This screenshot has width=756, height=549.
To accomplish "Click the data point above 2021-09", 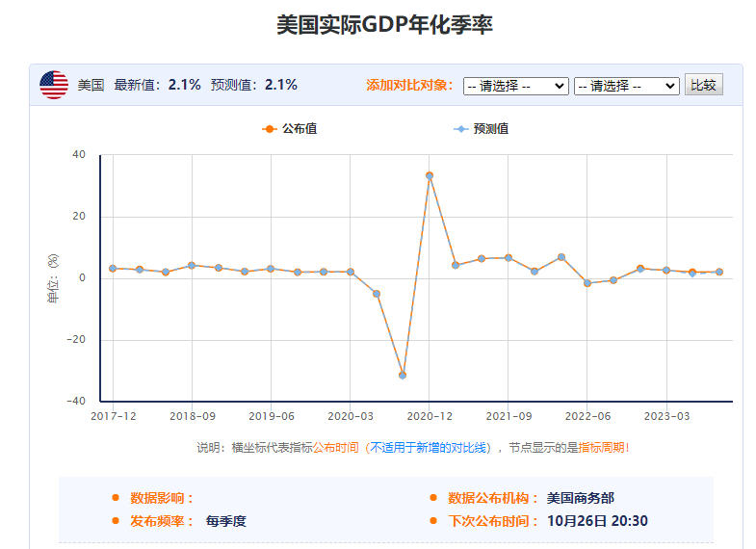I will click(508, 258).
